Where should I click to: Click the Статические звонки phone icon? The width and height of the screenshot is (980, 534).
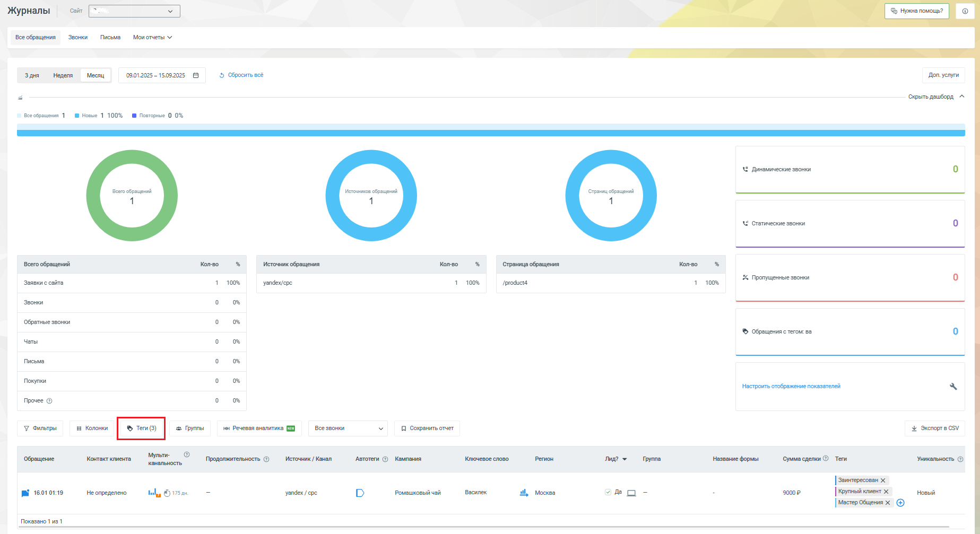pos(745,224)
